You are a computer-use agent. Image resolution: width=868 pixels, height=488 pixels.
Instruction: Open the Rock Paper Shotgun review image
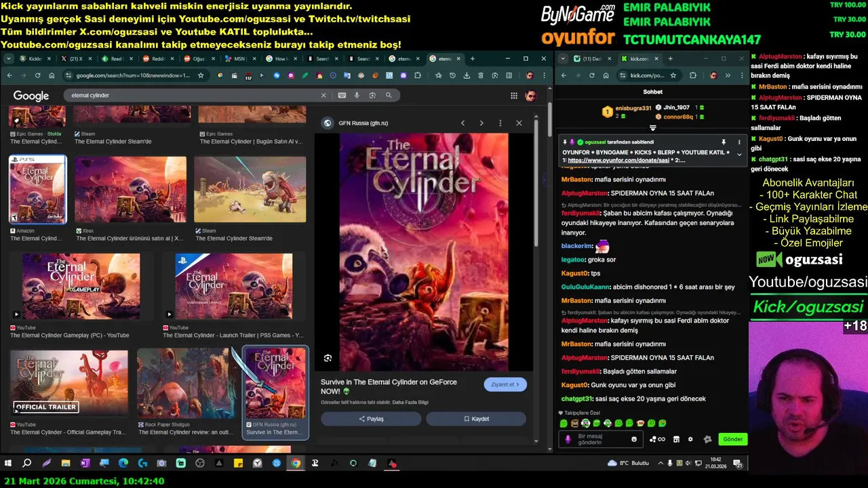pos(186,382)
